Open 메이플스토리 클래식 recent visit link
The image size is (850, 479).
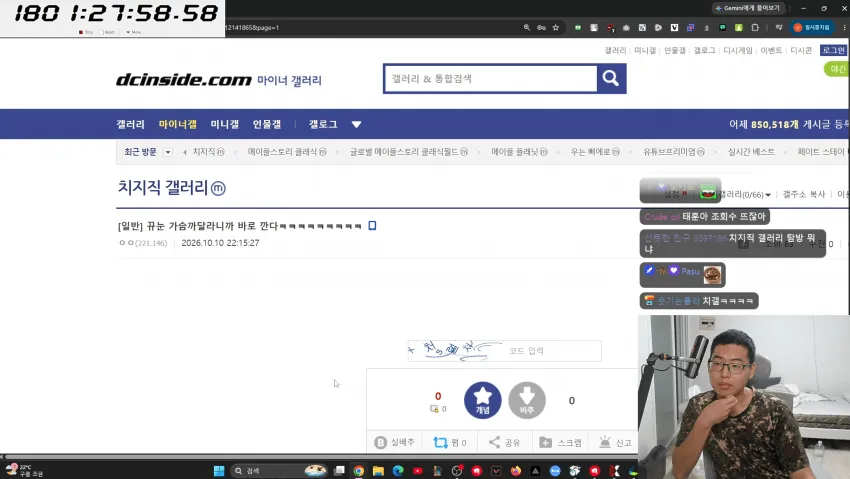[287, 152]
